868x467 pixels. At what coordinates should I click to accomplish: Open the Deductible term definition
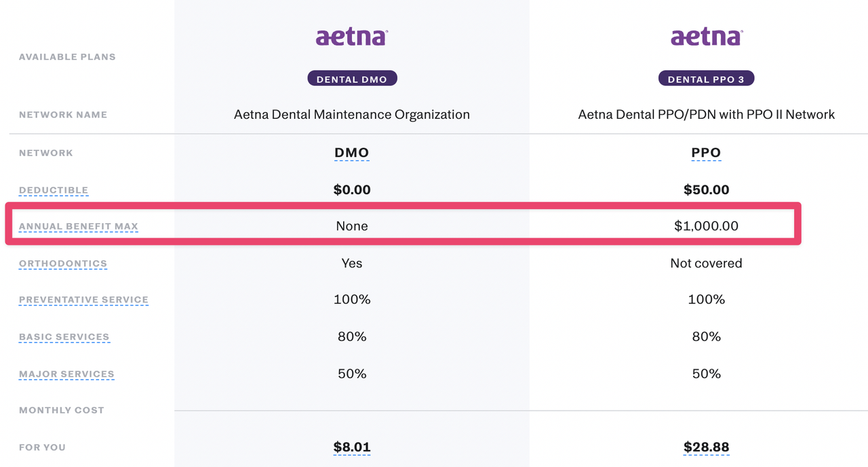pyautogui.click(x=54, y=191)
